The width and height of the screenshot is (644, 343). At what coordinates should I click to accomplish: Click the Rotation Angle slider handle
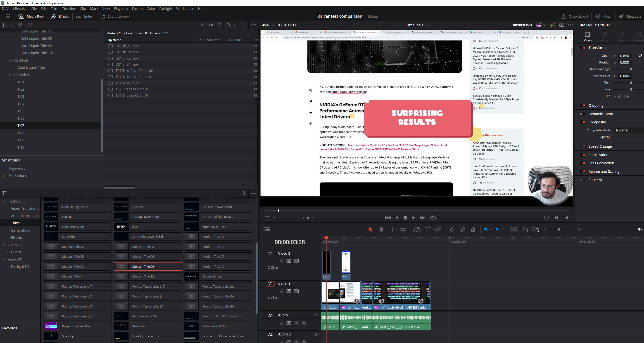(x=631, y=69)
